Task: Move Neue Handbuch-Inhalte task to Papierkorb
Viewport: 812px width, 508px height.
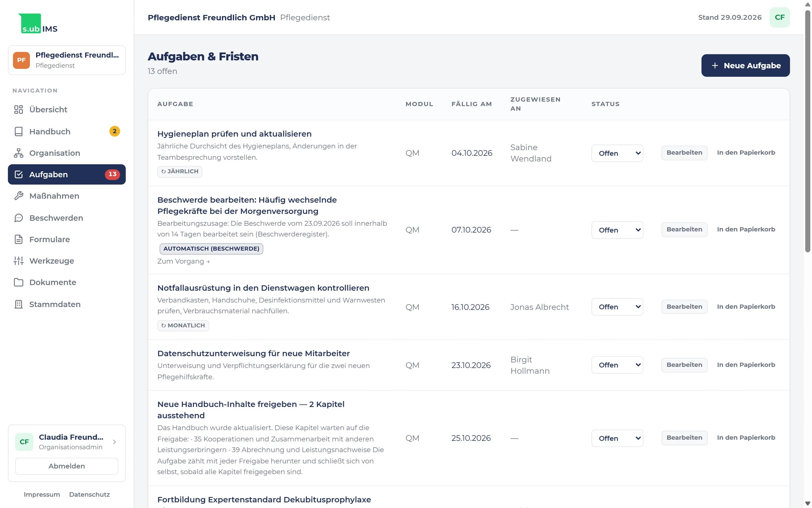Action: click(x=745, y=437)
